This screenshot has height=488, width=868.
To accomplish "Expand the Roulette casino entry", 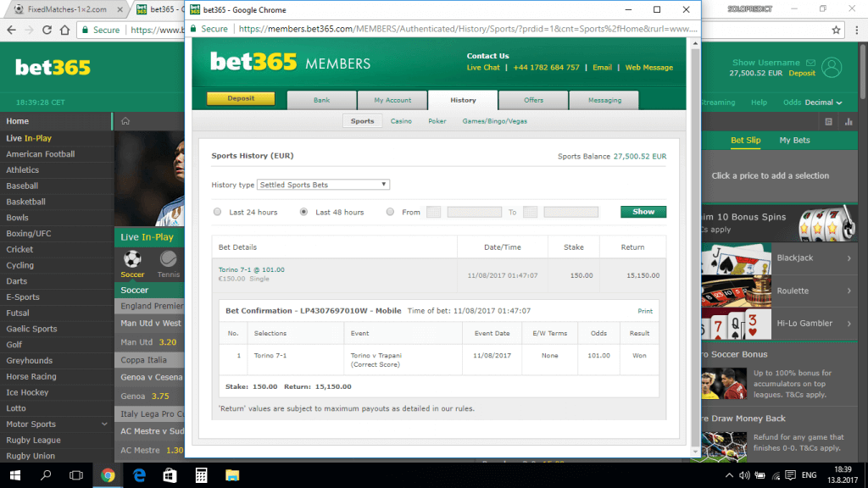I will [849, 291].
